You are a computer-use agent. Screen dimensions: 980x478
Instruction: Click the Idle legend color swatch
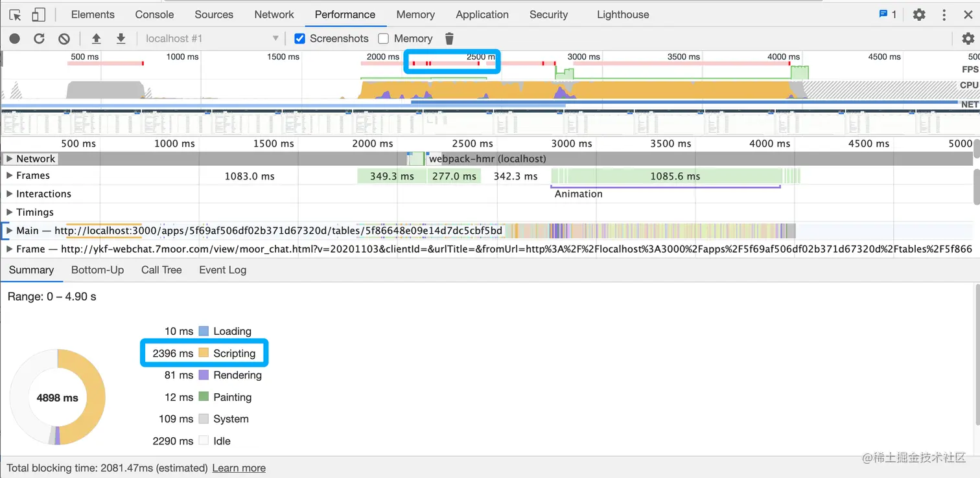click(x=204, y=441)
